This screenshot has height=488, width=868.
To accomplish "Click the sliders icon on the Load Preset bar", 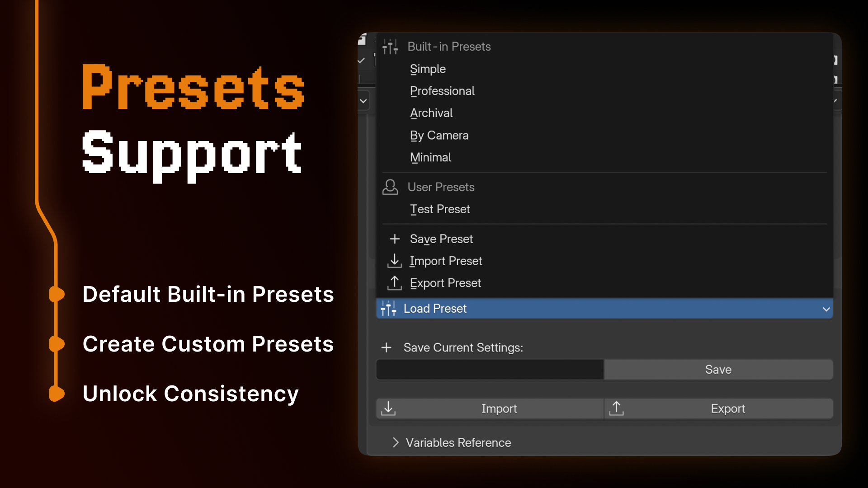I will (x=389, y=308).
